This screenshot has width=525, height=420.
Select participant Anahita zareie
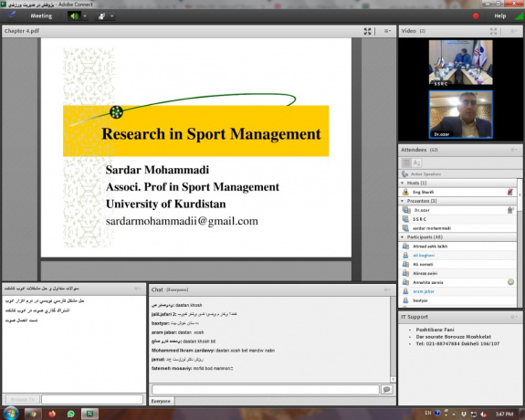pyautogui.click(x=457, y=282)
